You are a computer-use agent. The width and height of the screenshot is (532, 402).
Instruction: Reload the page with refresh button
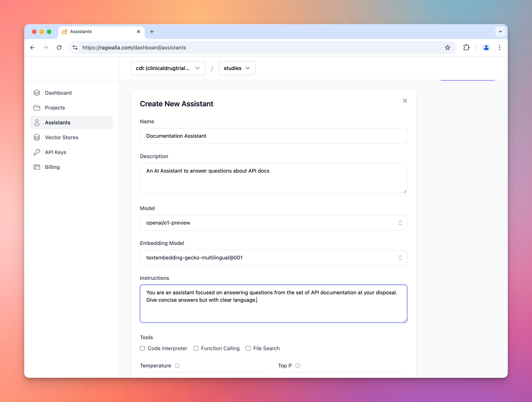[x=59, y=48]
